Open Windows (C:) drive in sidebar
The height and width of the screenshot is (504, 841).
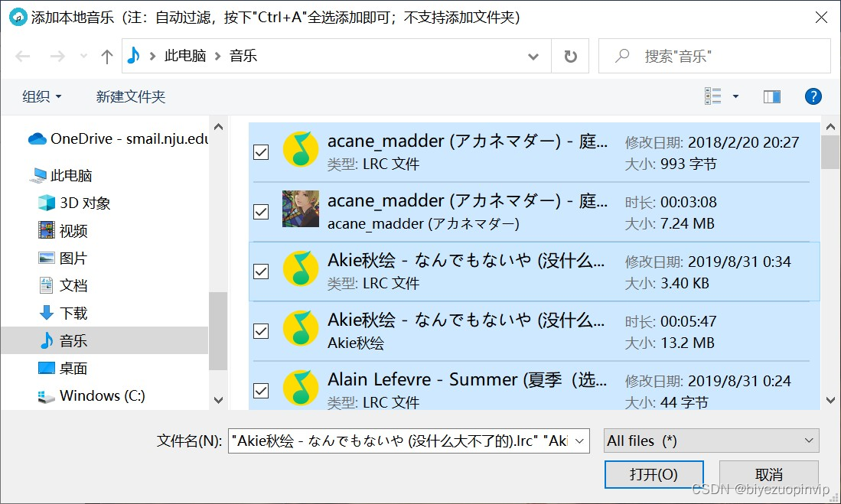[92, 395]
